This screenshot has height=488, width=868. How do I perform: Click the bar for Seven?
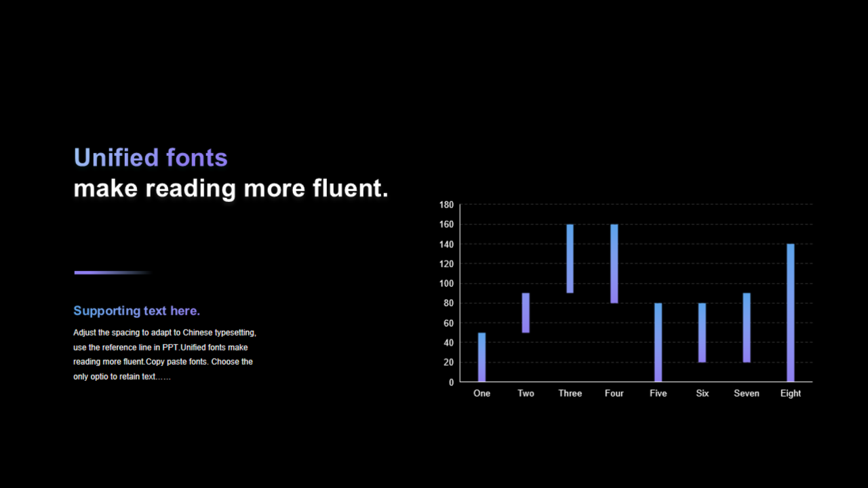point(746,328)
